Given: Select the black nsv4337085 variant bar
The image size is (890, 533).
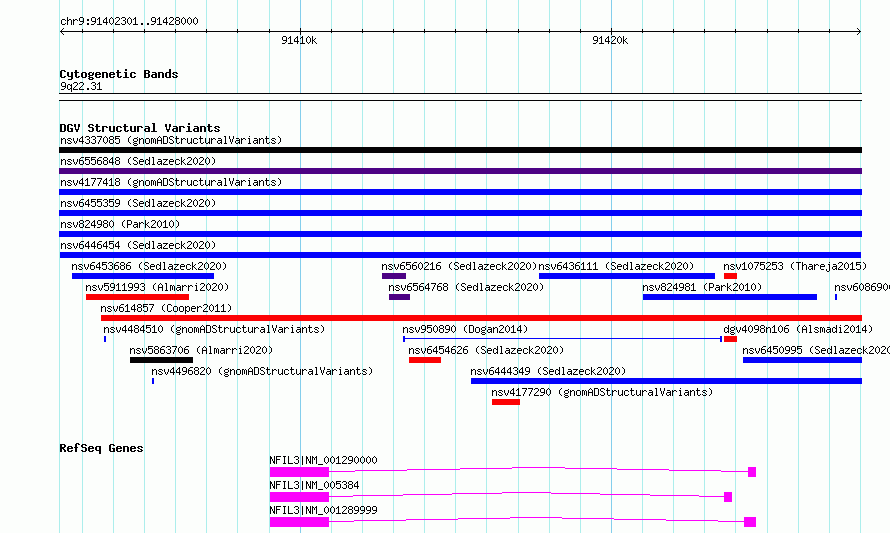Looking at the screenshot, I should [460, 150].
